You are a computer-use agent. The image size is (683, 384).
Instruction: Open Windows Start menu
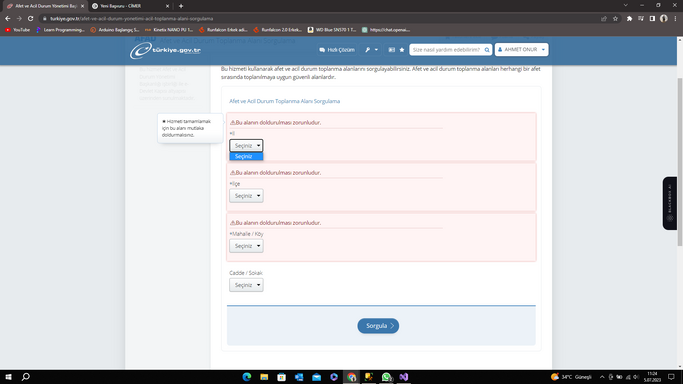click(x=8, y=377)
